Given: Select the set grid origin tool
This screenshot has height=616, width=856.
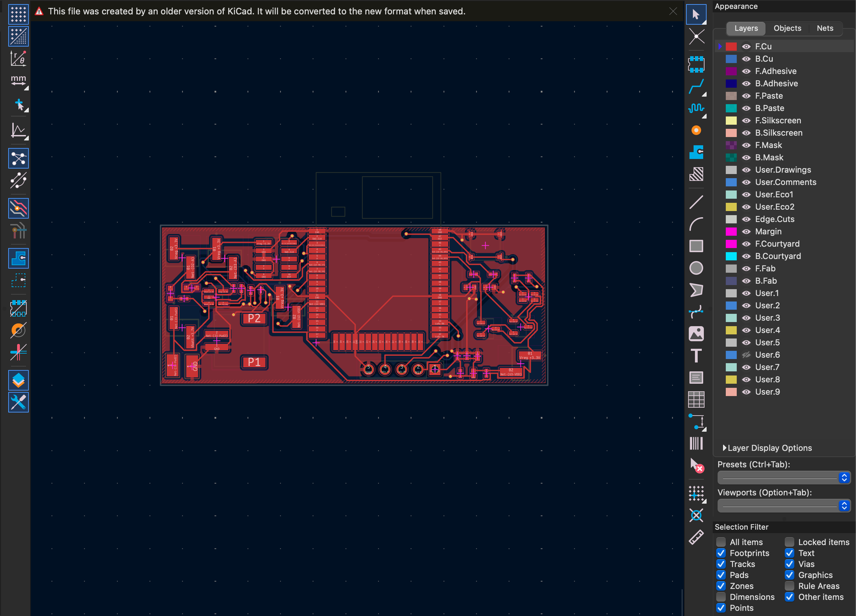Looking at the screenshot, I should pyautogui.click(x=696, y=493).
